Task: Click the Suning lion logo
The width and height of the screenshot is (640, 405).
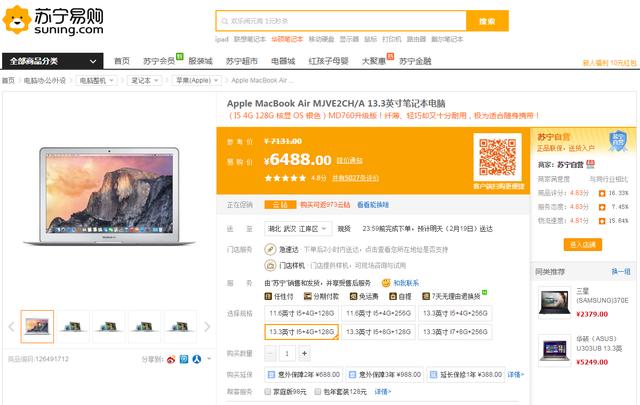Action: point(17,20)
